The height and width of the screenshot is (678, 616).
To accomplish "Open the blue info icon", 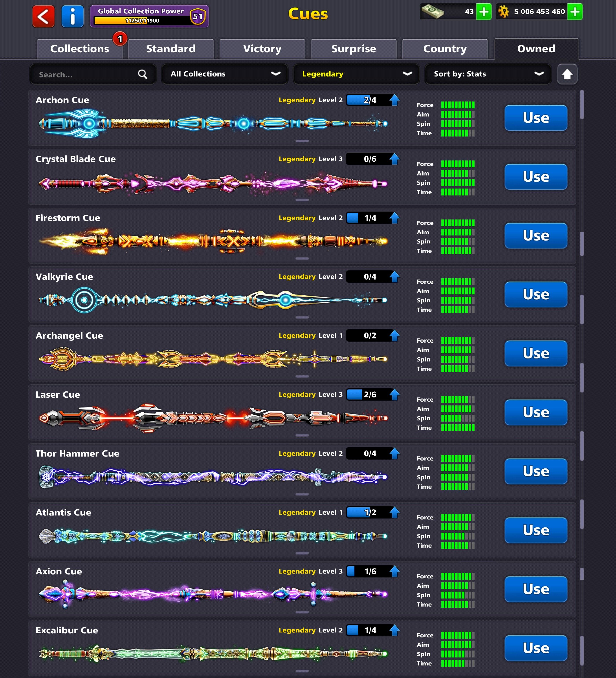I will point(72,16).
